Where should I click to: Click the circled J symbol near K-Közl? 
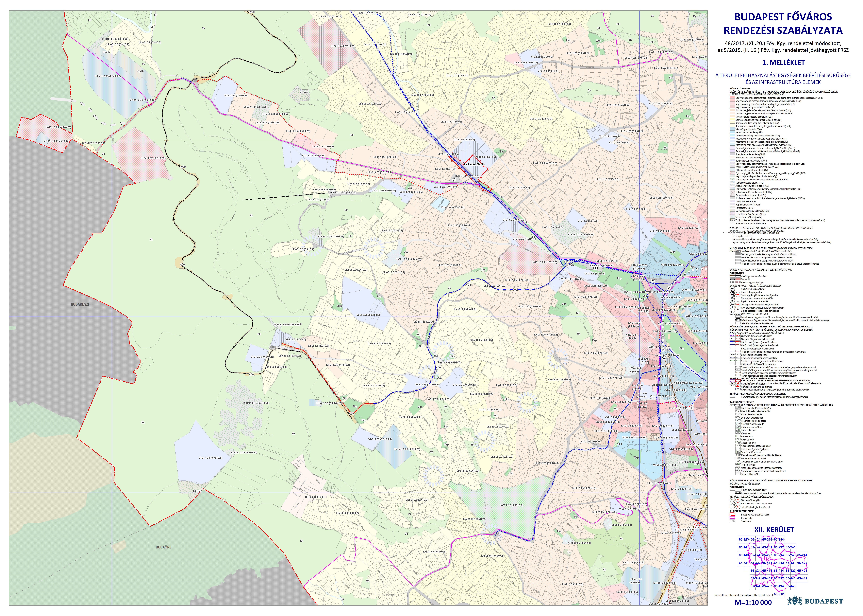(x=454, y=180)
